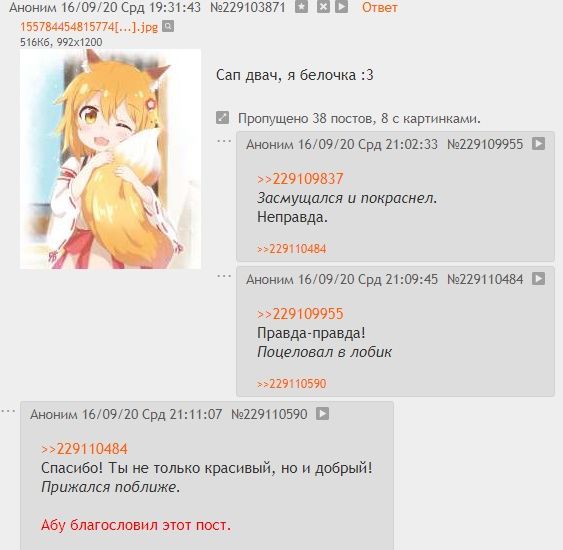Click post number №229110590

point(269,414)
